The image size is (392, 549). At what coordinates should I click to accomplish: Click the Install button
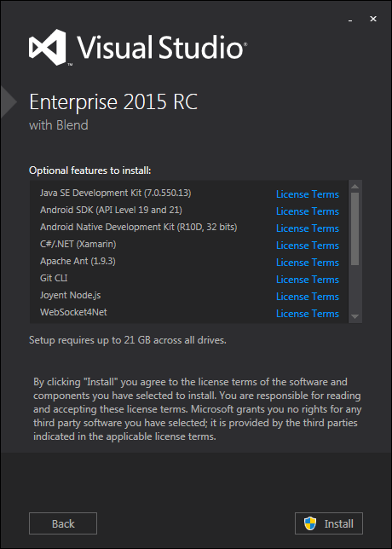[329, 523]
